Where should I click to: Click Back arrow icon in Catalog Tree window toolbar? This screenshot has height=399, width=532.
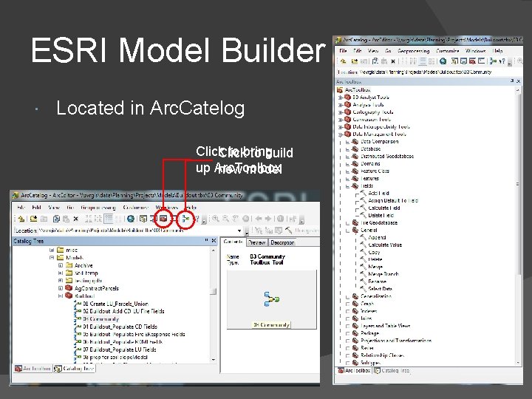(259, 219)
